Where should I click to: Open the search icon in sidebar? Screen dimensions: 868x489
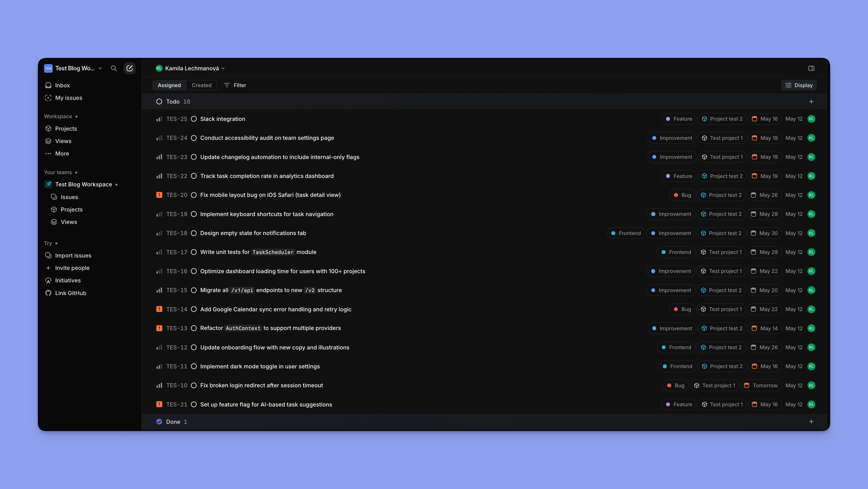coord(114,68)
